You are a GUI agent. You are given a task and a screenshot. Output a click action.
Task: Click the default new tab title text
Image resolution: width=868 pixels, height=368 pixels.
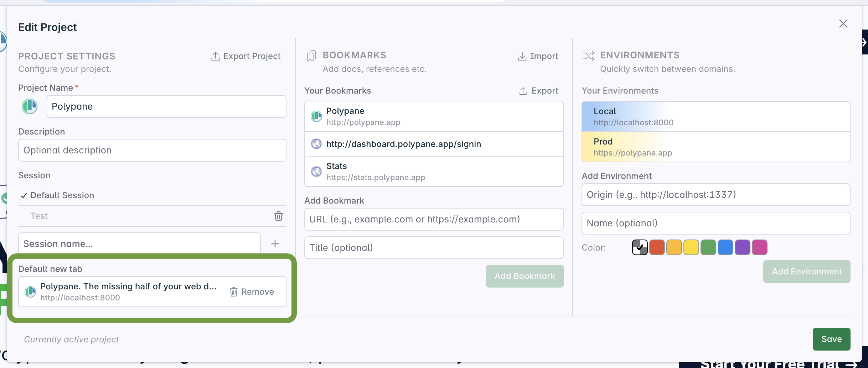pyautogui.click(x=128, y=286)
